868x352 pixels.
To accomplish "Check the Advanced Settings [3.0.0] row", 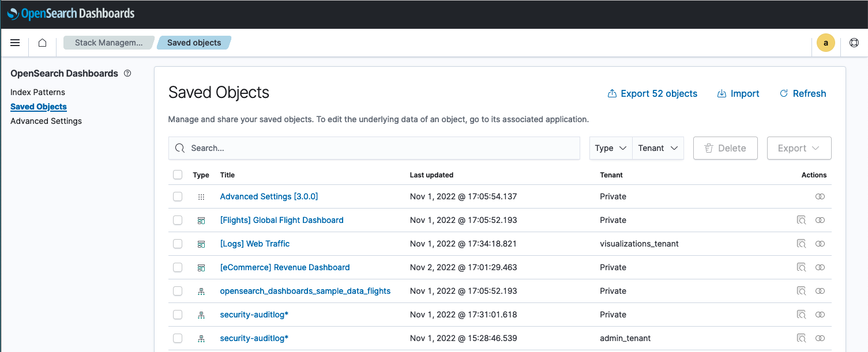I will click(x=178, y=196).
